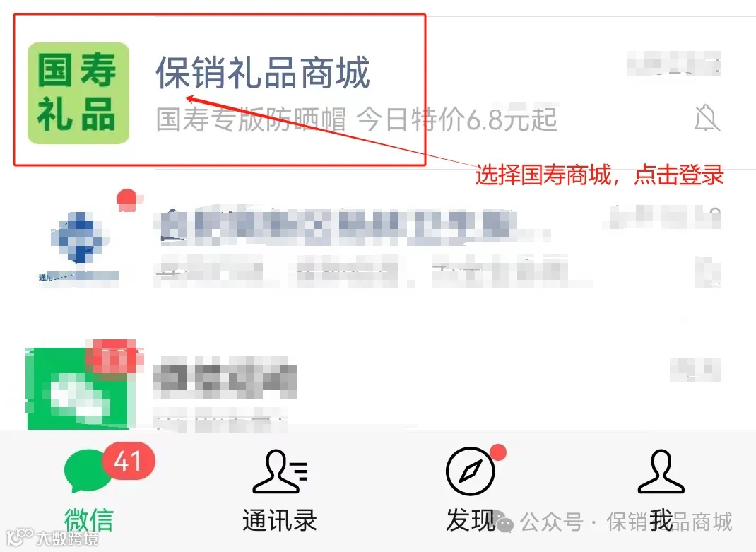
Task: Open the blurred green chat avatar
Action: 78,389
